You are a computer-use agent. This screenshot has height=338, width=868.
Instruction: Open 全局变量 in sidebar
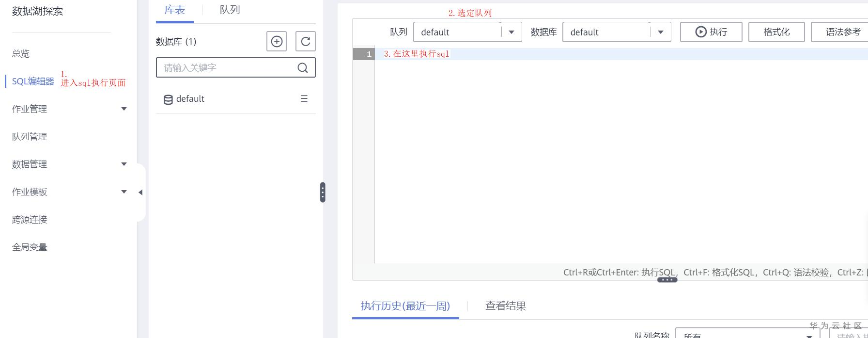coord(30,247)
